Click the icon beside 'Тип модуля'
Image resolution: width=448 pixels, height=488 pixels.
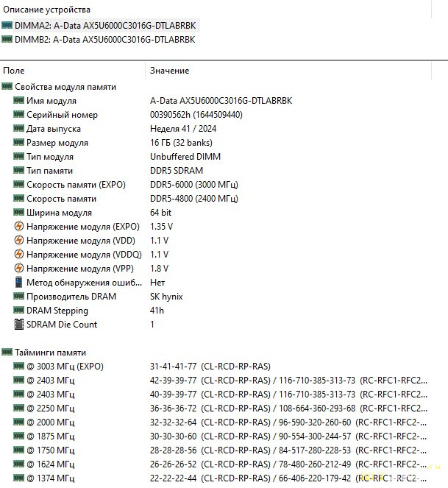click(x=18, y=156)
